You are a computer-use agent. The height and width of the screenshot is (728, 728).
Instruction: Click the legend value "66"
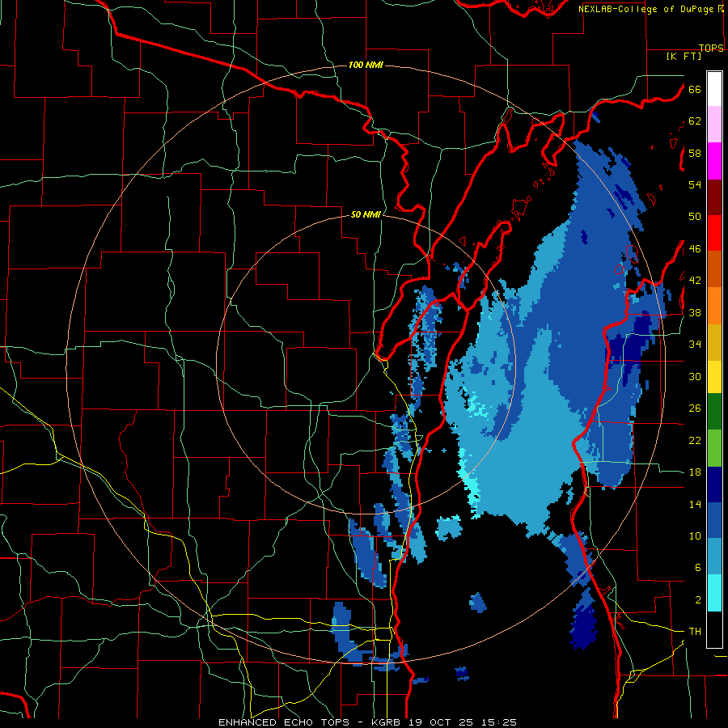695,89
